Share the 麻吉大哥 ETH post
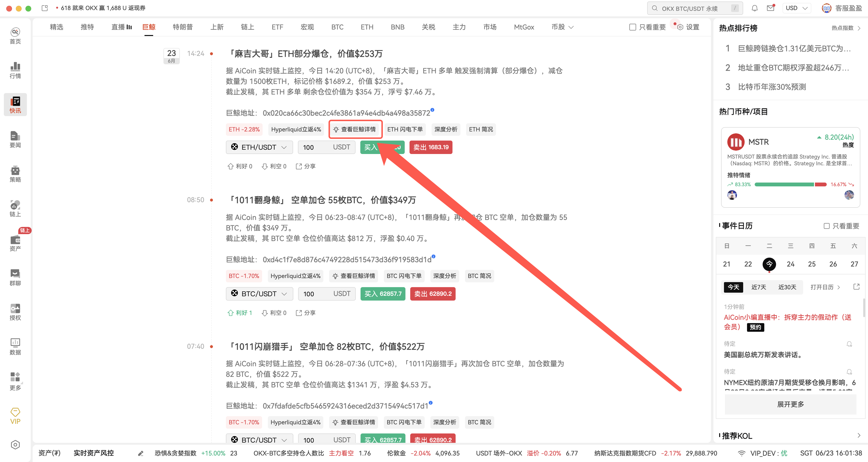Viewport: 868px width, 462px height. (x=306, y=166)
